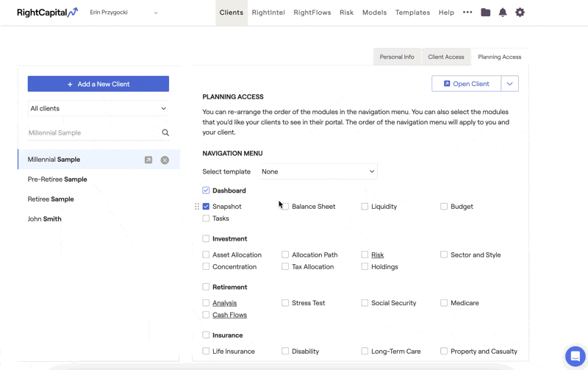Switch to Client Access tab
The width and height of the screenshot is (588, 370).
[x=446, y=57]
